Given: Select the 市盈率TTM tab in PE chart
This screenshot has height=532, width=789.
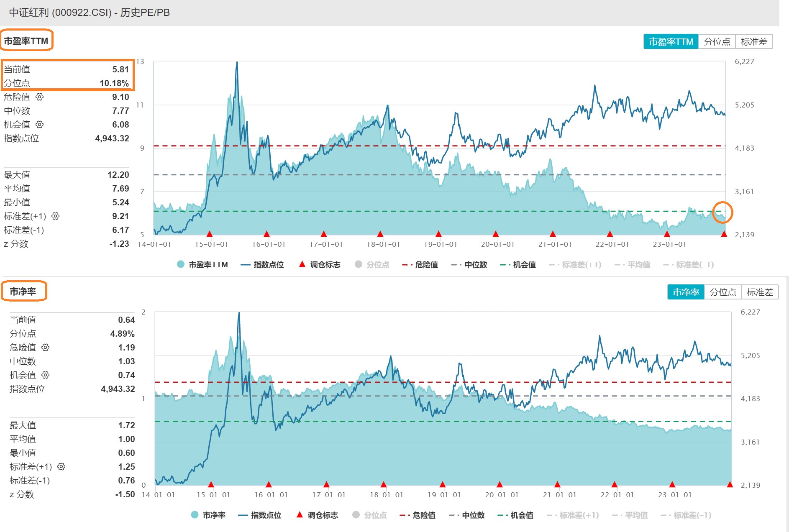Looking at the screenshot, I should [x=671, y=42].
